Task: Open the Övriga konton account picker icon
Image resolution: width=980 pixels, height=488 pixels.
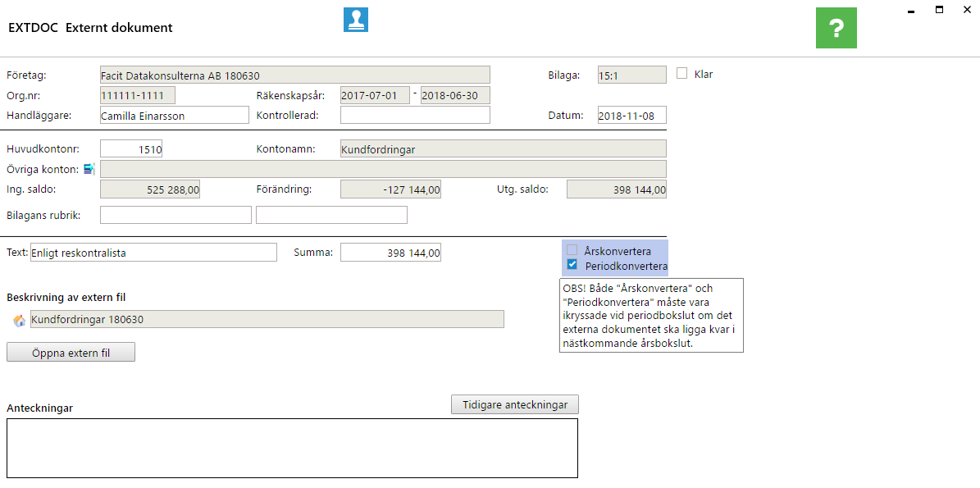Action: [x=89, y=169]
